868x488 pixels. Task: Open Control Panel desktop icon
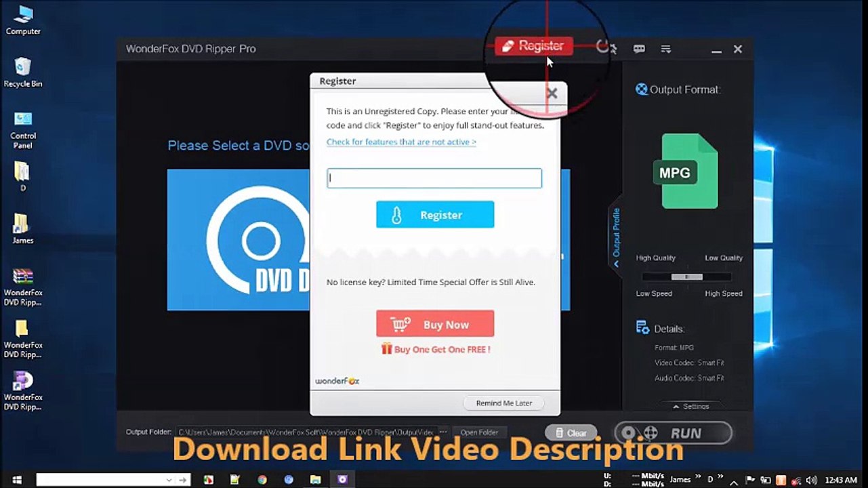[23, 129]
